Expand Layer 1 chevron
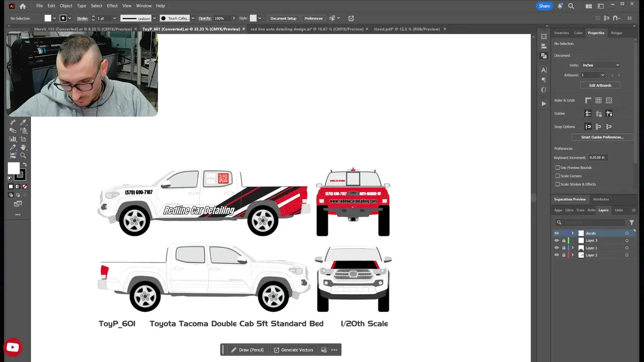The height and width of the screenshot is (362, 644). click(x=573, y=248)
